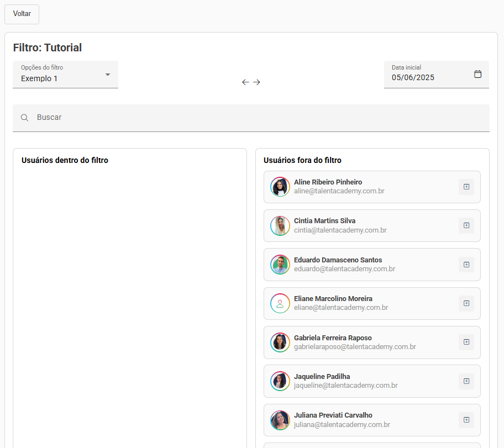Click the right arrow navigation icon
The image size is (504, 448).
coord(256,82)
